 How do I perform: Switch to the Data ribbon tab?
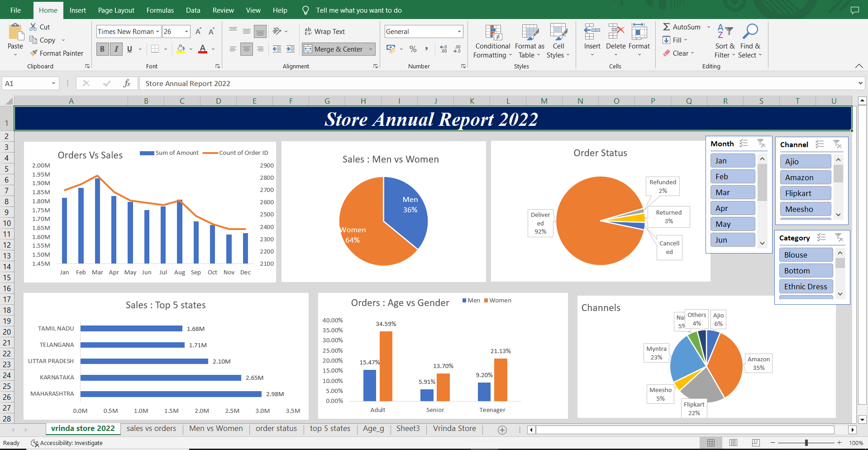click(193, 10)
